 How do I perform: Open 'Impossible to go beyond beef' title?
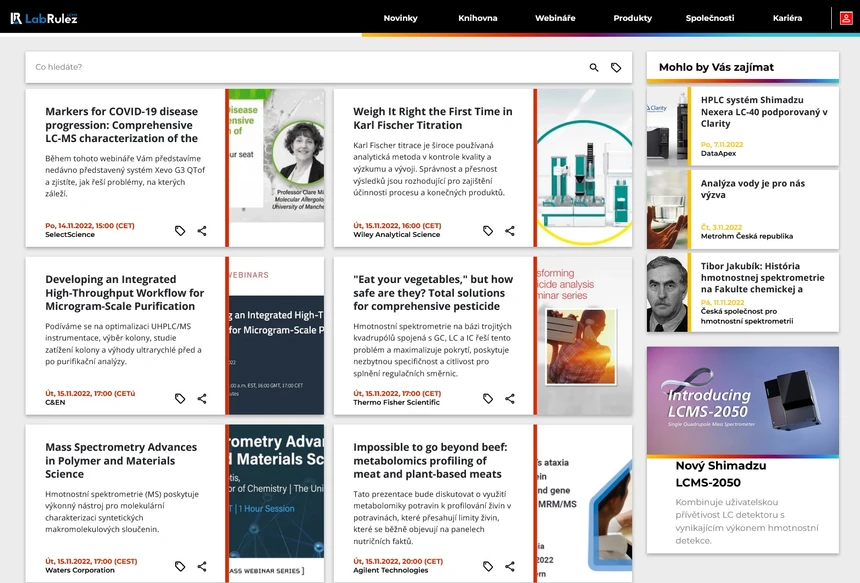(430, 461)
